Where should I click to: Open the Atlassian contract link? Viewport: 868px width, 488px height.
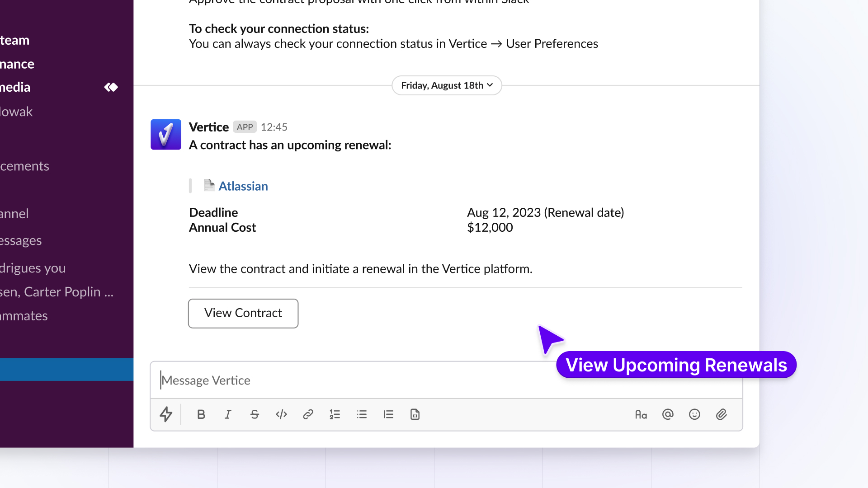point(243,186)
